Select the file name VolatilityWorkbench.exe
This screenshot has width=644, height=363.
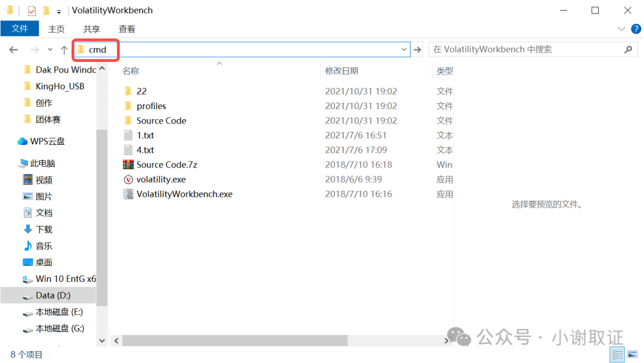(x=184, y=194)
